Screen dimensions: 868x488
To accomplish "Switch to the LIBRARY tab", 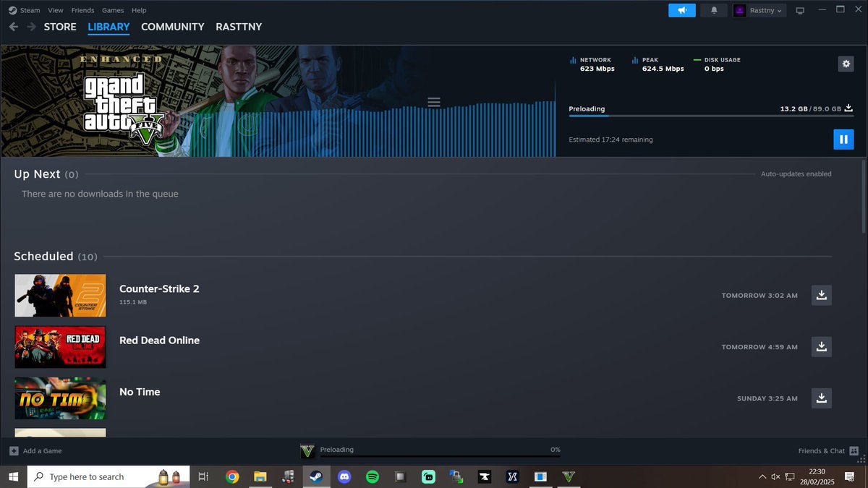I will (109, 27).
